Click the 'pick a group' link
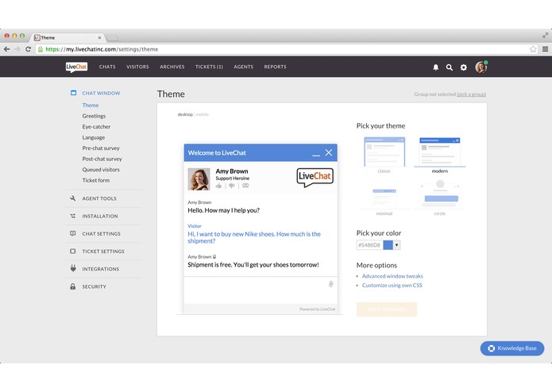This screenshot has width=552, height=392. pyautogui.click(x=471, y=94)
